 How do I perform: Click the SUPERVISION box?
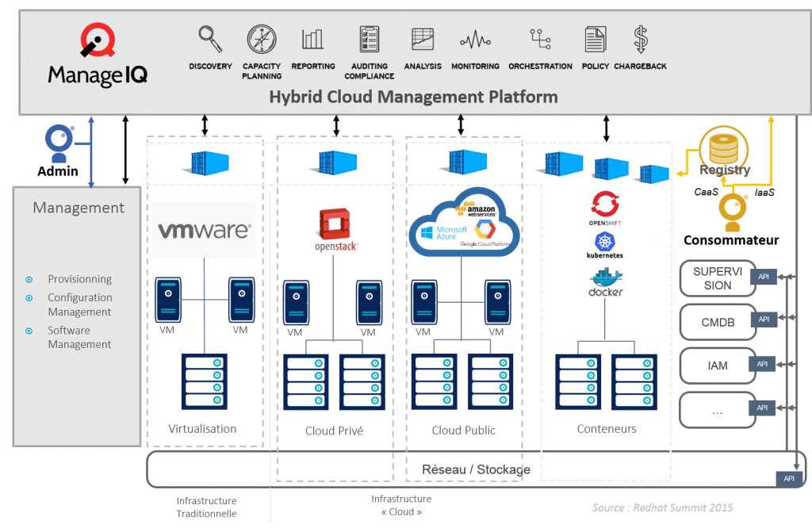tap(717, 278)
